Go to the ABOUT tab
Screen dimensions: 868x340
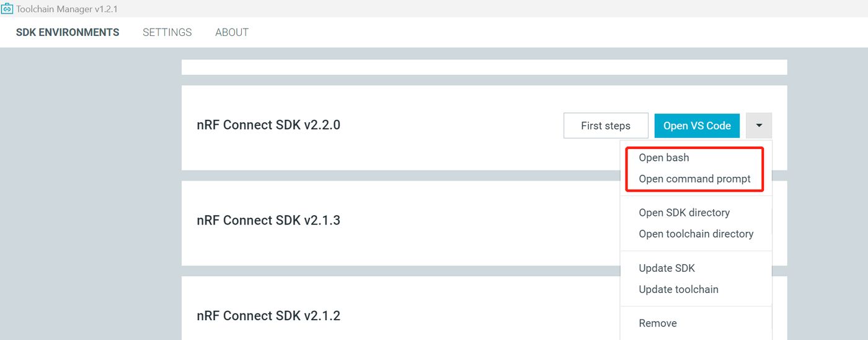pos(232,32)
